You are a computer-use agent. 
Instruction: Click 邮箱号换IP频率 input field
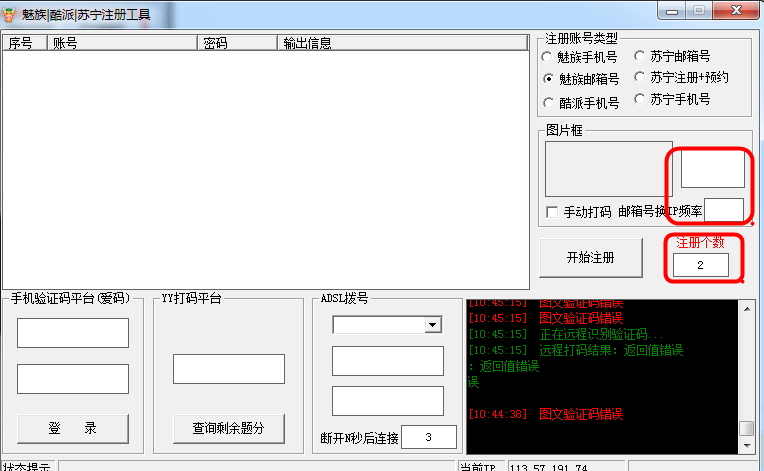pos(724,210)
